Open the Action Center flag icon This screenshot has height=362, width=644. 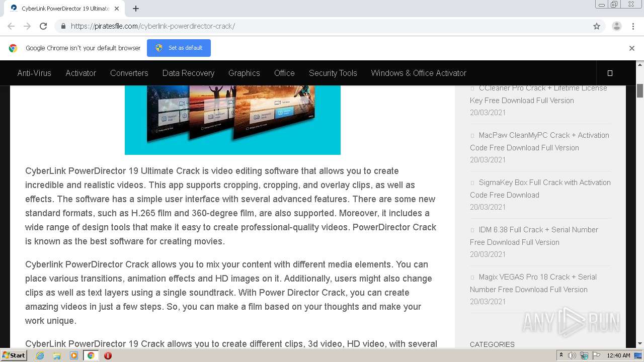[x=596, y=355]
